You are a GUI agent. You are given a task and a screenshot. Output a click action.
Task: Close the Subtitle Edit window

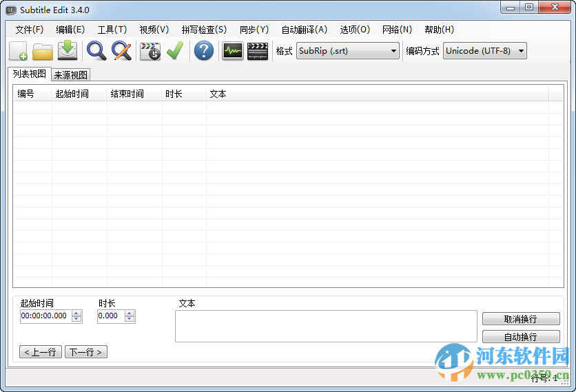pos(555,8)
